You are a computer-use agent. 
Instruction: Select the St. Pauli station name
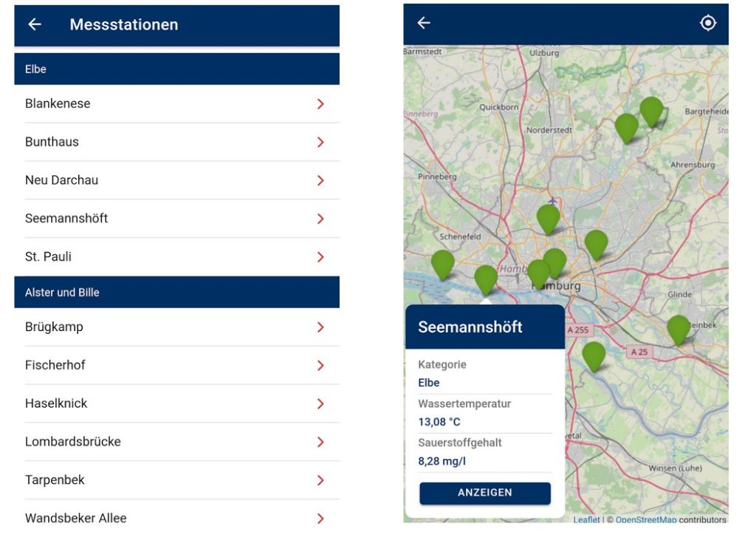(x=48, y=256)
